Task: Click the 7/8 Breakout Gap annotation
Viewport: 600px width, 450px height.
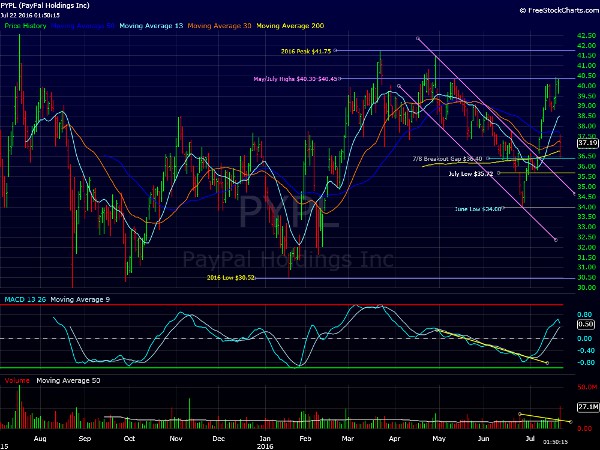Action: (x=447, y=158)
